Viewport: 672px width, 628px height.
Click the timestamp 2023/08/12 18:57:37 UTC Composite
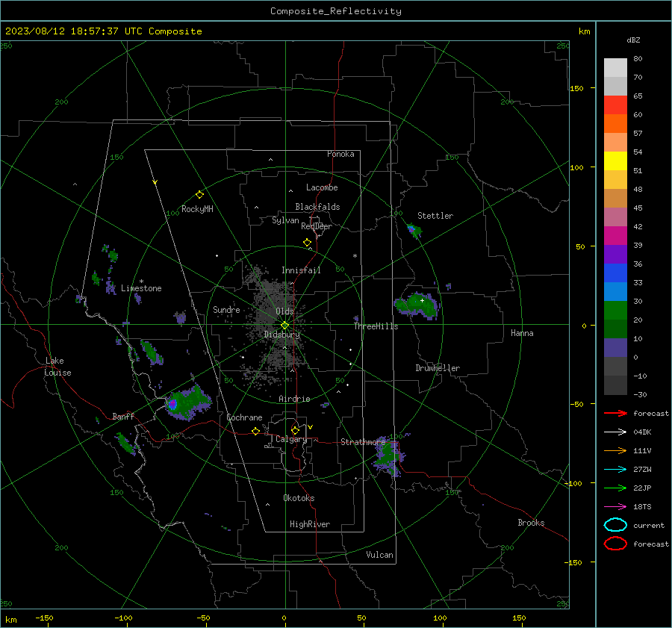click(103, 31)
